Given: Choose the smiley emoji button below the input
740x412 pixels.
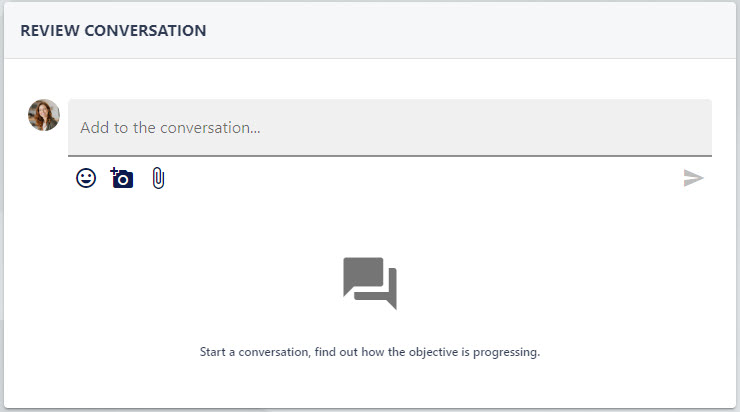Looking at the screenshot, I should click(x=86, y=178).
